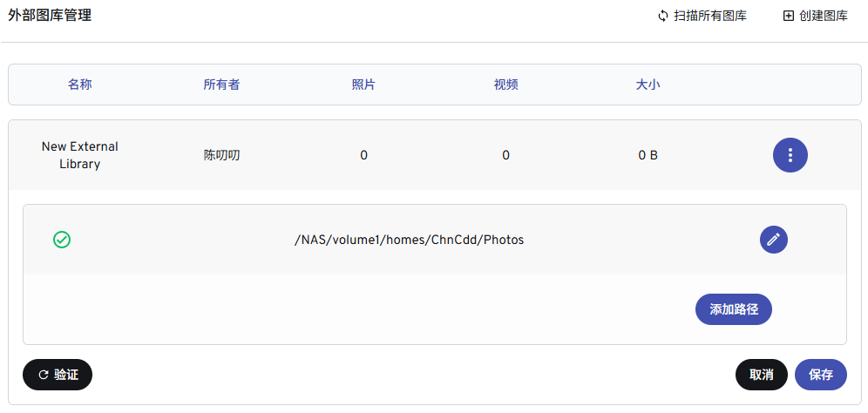Click the 照片 column header
Viewport: 868px width, 413px height.
coord(363,85)
